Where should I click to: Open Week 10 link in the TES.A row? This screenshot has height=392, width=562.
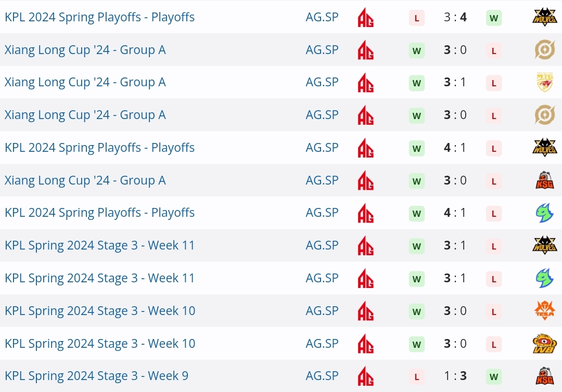pos(100,311)
